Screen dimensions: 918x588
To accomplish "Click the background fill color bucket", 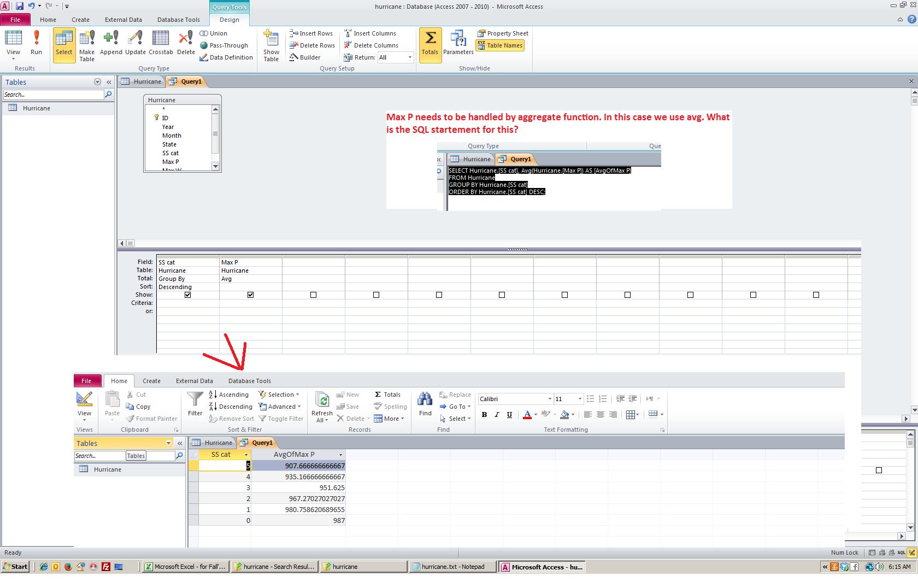I will pos(565,415).
